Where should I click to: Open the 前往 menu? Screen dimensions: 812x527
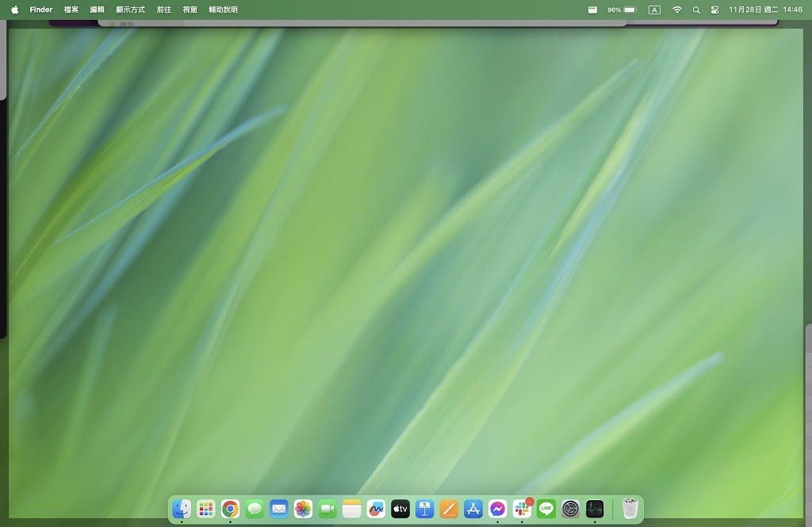164,10
